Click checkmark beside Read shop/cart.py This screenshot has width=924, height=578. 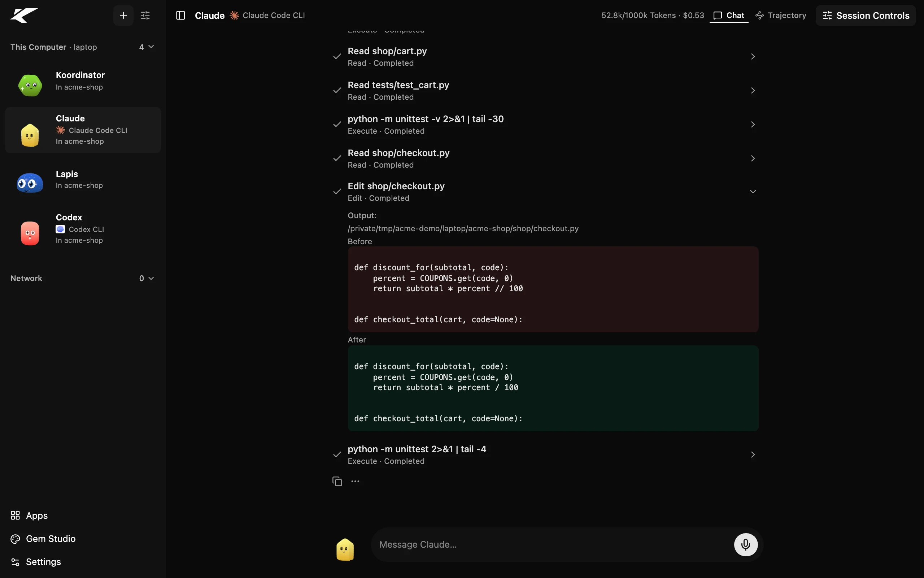[337, 57]
